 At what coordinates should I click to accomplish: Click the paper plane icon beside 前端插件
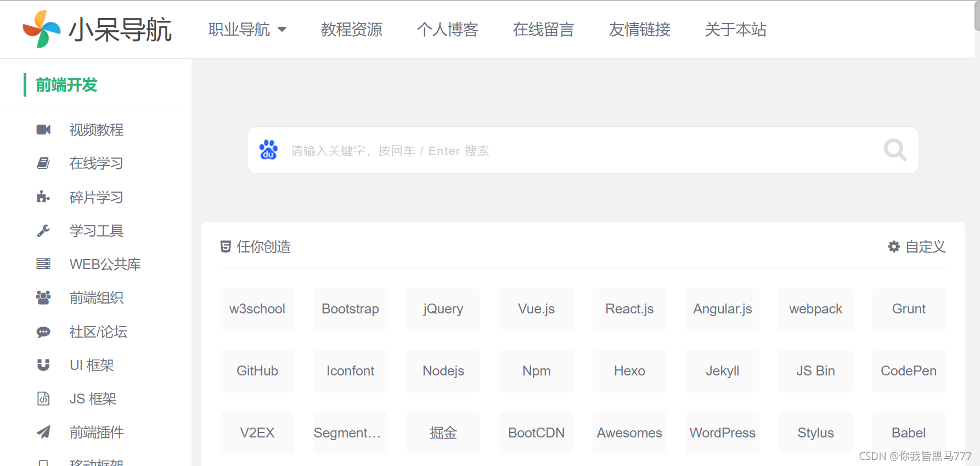point(43,432)
